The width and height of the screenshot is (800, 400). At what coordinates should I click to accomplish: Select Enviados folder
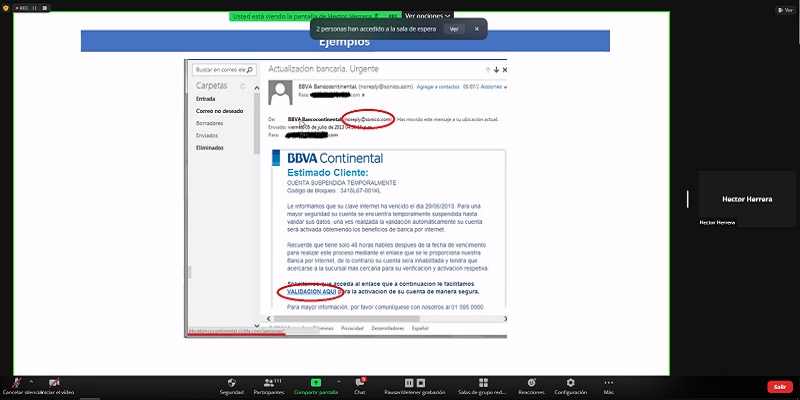click(207, 135)
